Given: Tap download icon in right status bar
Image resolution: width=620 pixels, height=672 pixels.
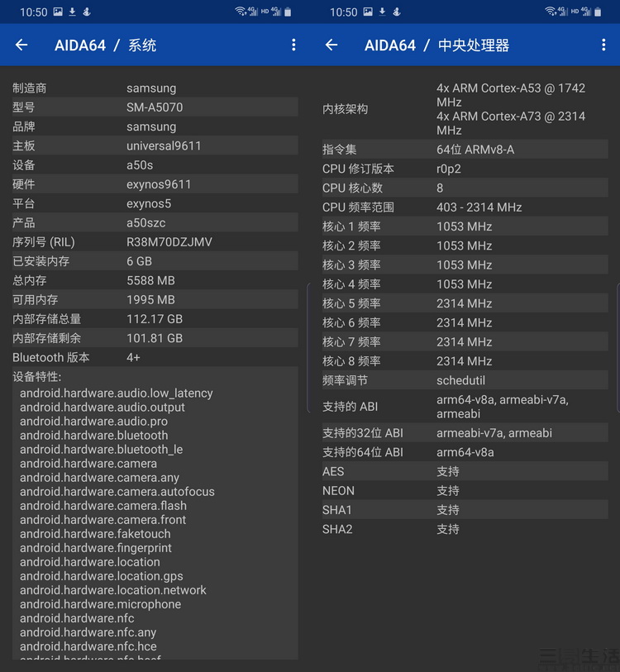Looking at the screenshot, I should pyautogui.click(x=383, y=12).
